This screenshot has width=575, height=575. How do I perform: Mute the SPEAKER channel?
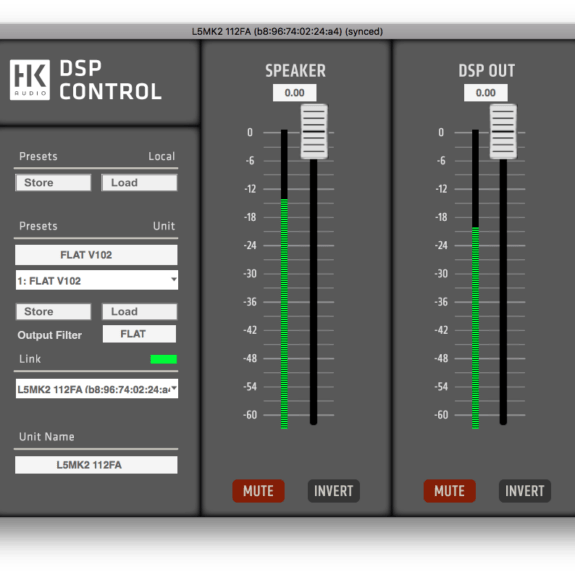pos(258,491)
